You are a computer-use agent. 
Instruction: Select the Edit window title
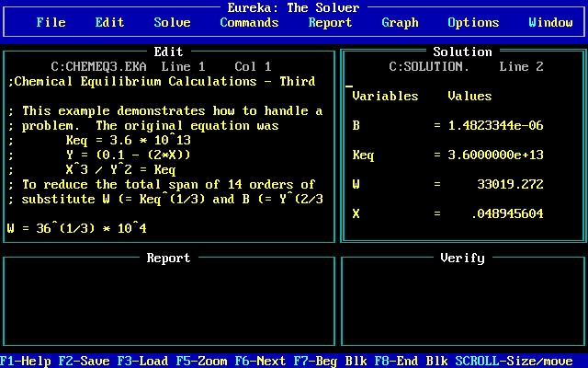click(x=168, y=52)
